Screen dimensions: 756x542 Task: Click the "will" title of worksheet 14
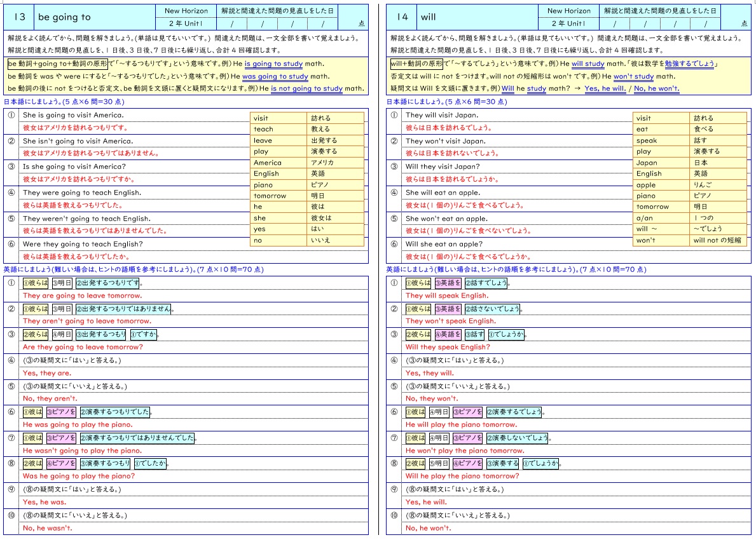[x=428, y=17]
